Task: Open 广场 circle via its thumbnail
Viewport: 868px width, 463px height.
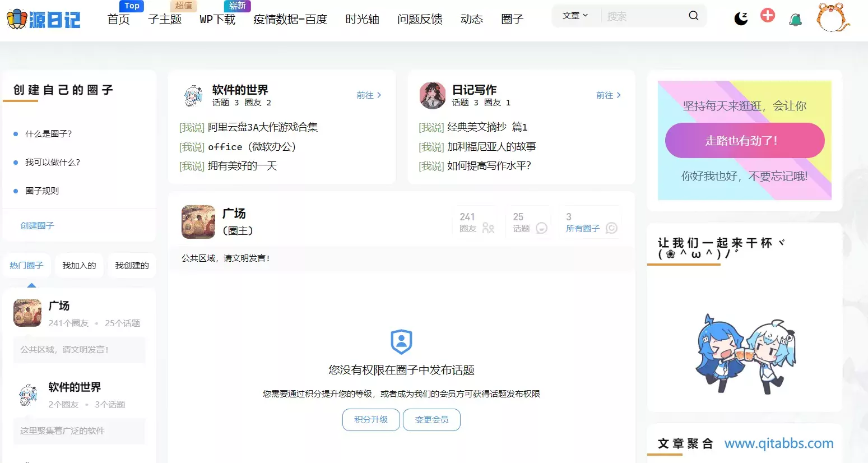Action: [x=27, y=313]
